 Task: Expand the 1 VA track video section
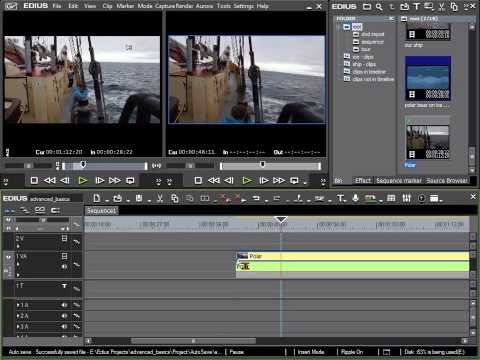click(x=18, y=264)
